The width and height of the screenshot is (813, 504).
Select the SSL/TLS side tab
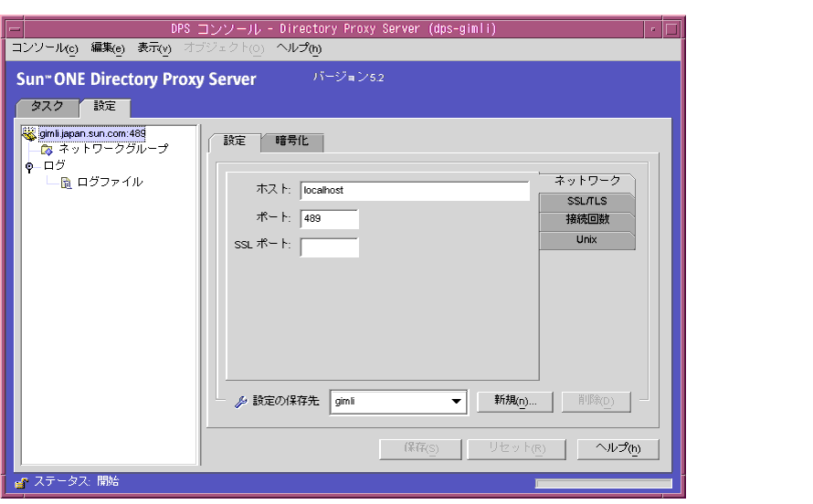click(x=587, y=201)
